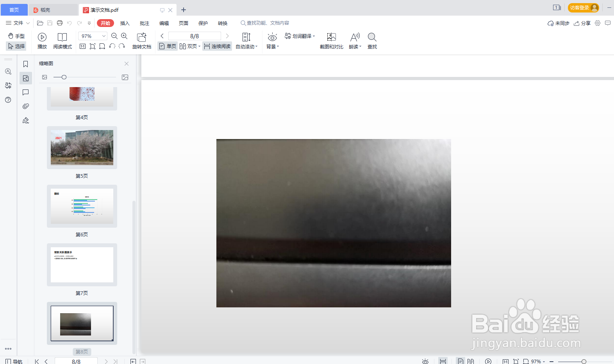Click the thumbnail size slider handle
Viewport: 614px width, 364px height.
point(64,77)
